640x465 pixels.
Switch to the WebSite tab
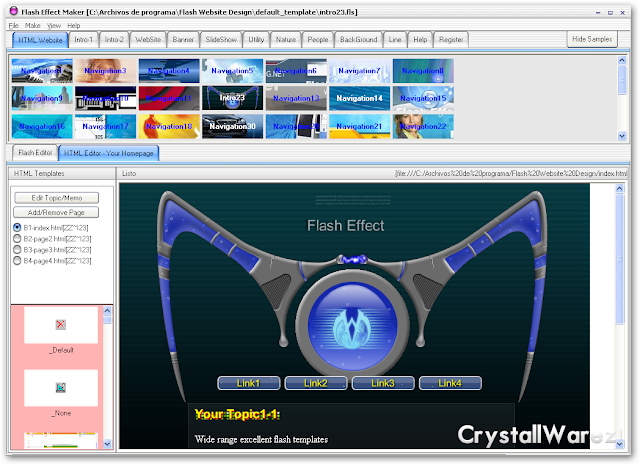point(148,40)
